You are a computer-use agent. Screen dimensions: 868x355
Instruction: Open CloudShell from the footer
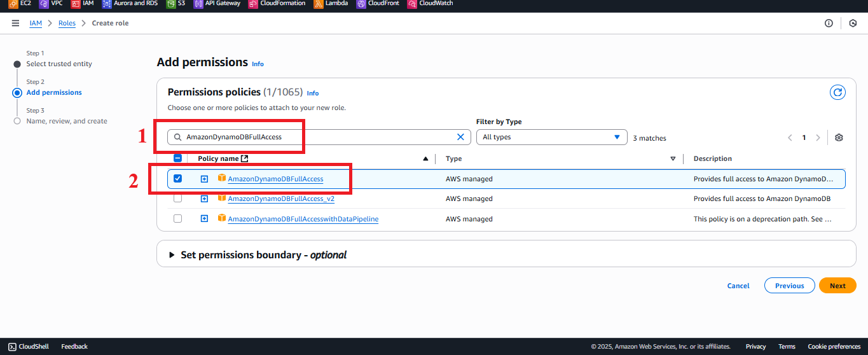[29, 346]
